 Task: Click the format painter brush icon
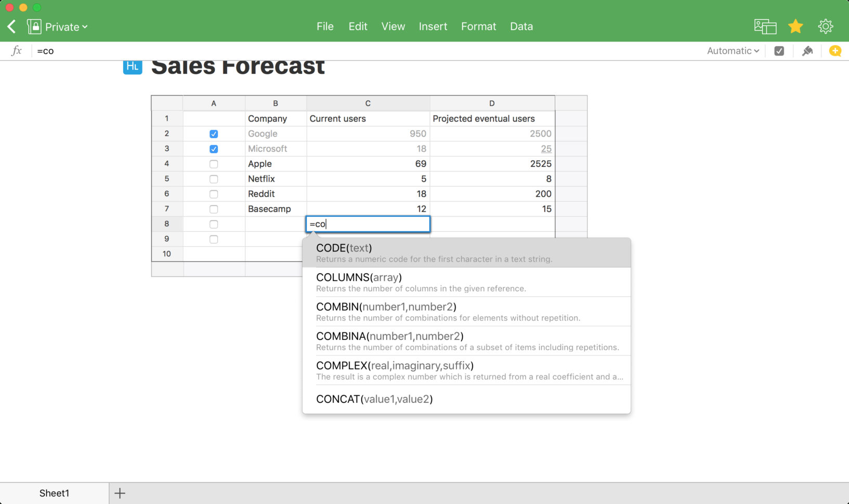807,50
